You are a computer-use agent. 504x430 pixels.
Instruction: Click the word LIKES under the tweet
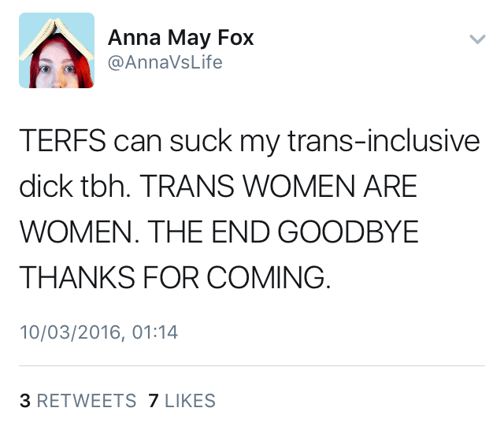click(190, 401)
